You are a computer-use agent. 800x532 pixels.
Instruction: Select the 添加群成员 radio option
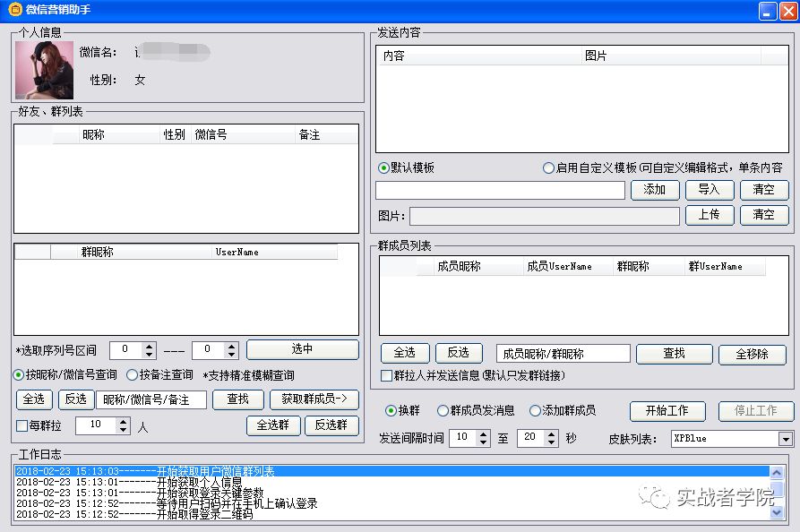tap(535, 410)
